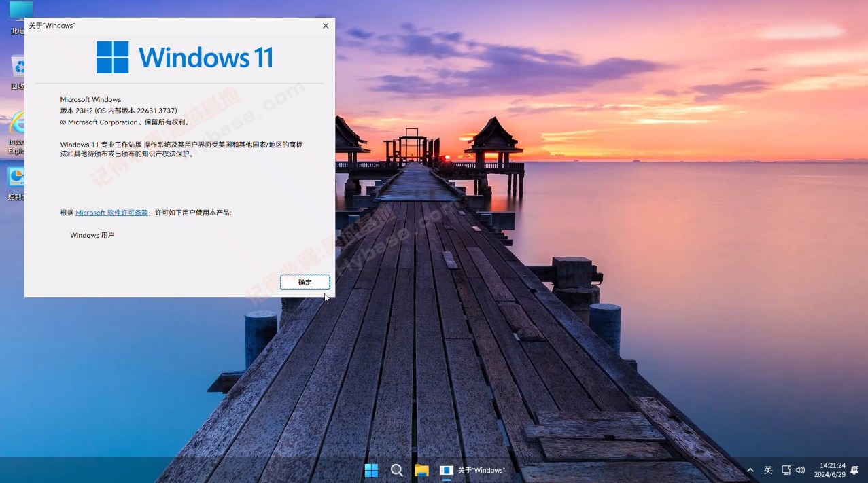
Task: Click the Microsoft Windows text line
Action: pyautogui.click(x=90, y=100)
